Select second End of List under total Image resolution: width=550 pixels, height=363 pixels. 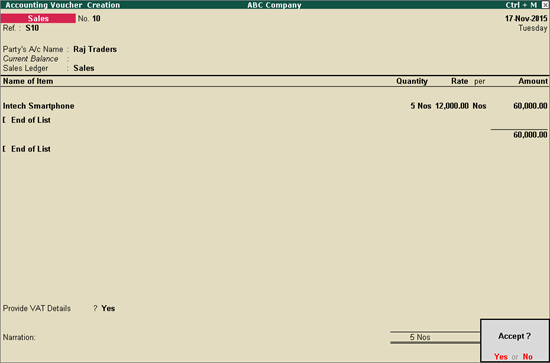tap(31, 149)
